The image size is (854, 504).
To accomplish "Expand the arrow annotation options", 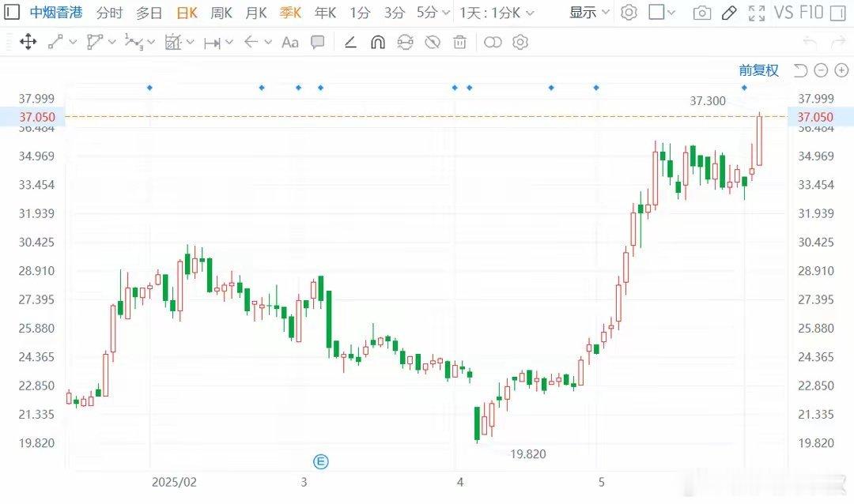I will pyautogui.click(x=268, y=42).
